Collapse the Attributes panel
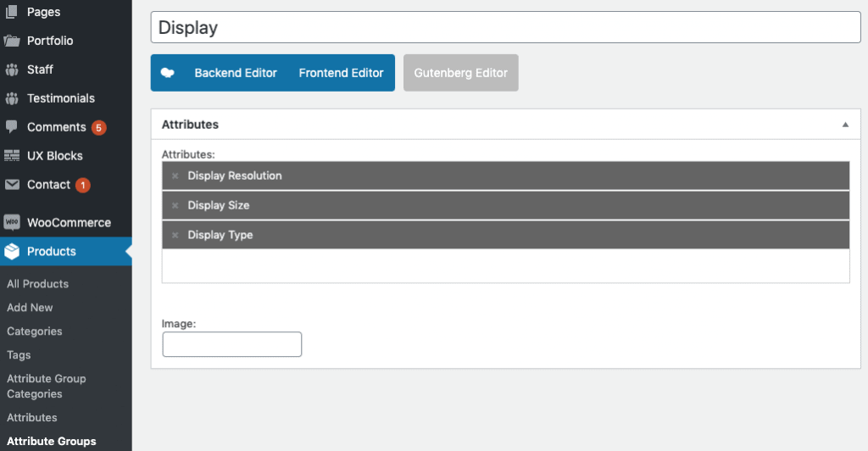Screen dimensions: 868x451 (844, 125)
